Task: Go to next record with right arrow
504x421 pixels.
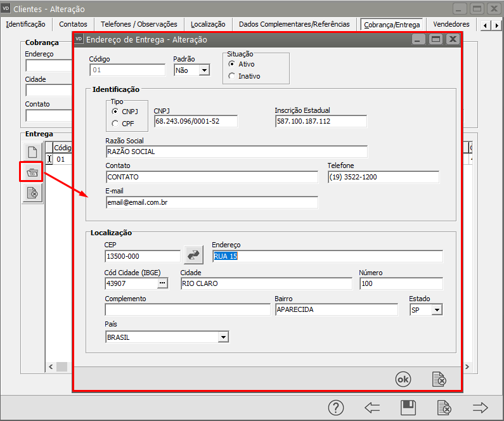Action: (x=481, y=408)
